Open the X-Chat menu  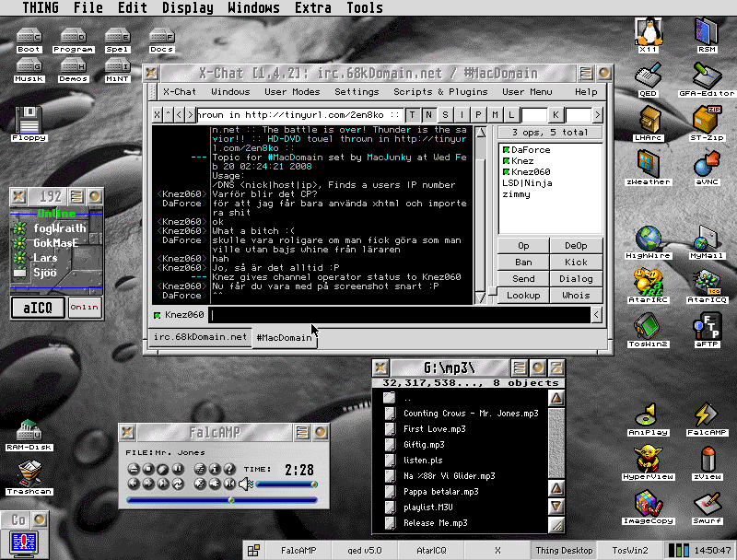pos(180,91)
